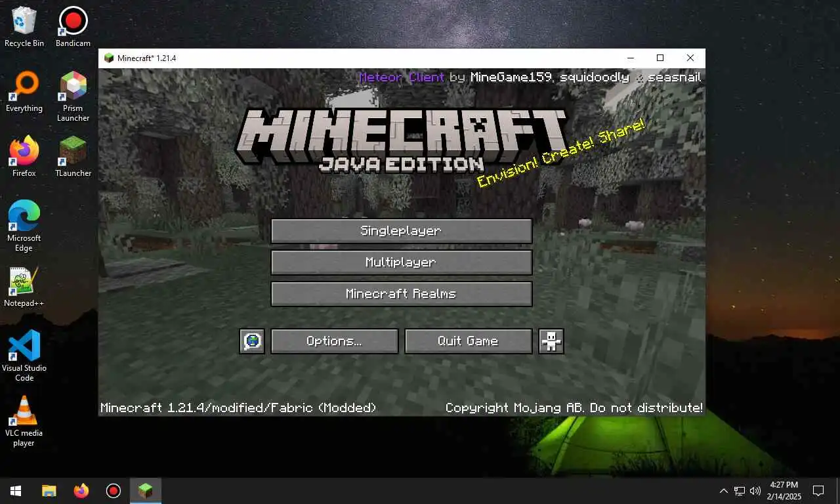
Task: Close the Minecraft 1.21.4 window
Action: point(690,58)
